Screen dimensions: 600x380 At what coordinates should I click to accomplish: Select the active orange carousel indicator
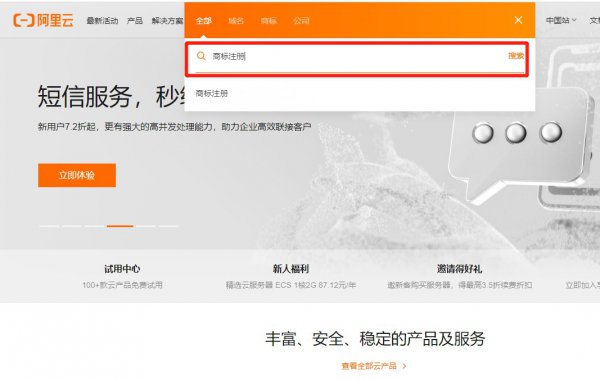click(x=120, y=226)
